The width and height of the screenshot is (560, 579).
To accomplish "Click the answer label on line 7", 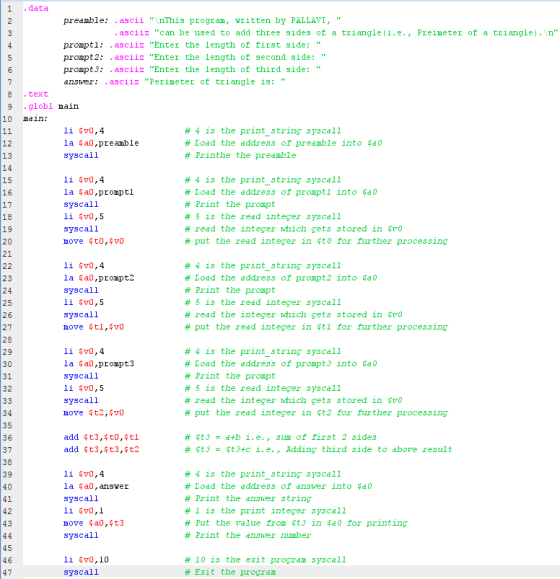I will click(80, 82).
